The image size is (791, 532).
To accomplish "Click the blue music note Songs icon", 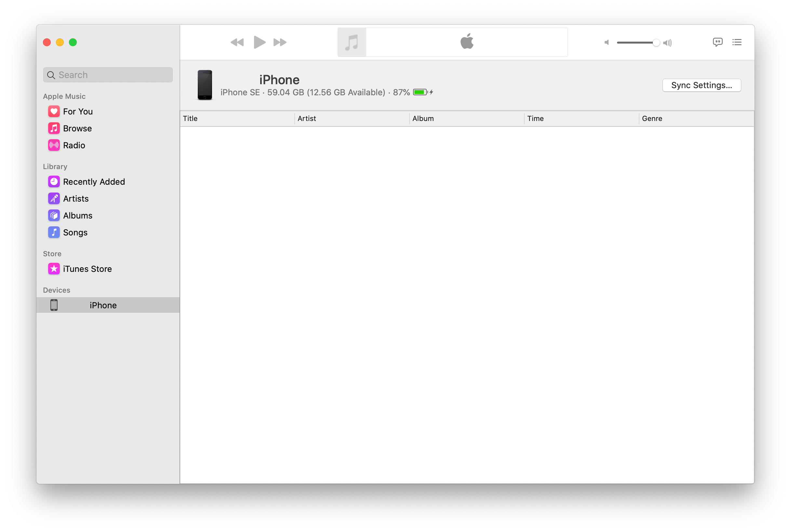I will tap(54, 233).
